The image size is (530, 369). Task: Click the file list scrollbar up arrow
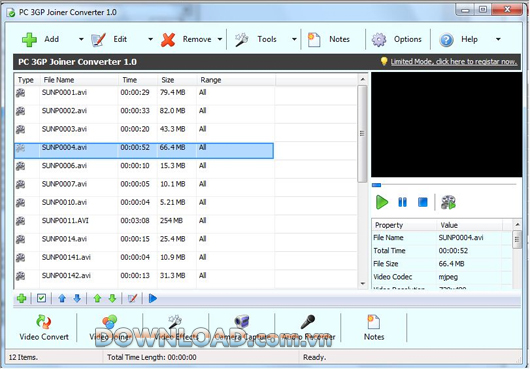pos(363,79)
